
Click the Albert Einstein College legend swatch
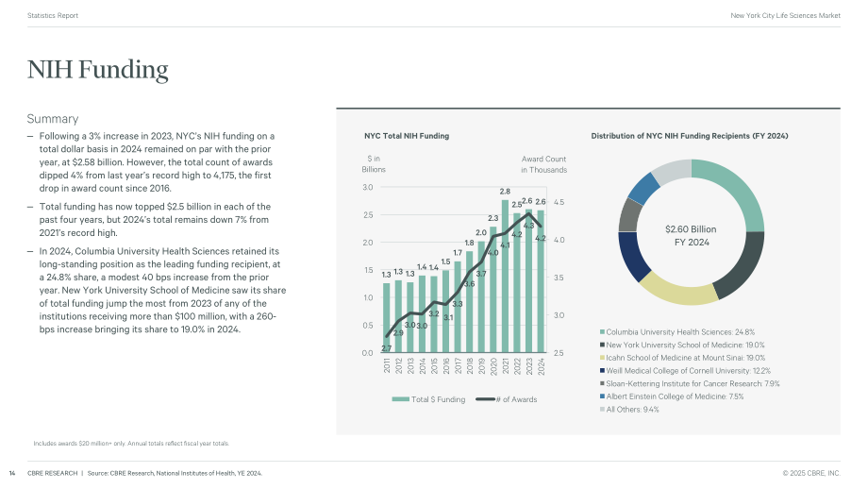tap(602, 396)
